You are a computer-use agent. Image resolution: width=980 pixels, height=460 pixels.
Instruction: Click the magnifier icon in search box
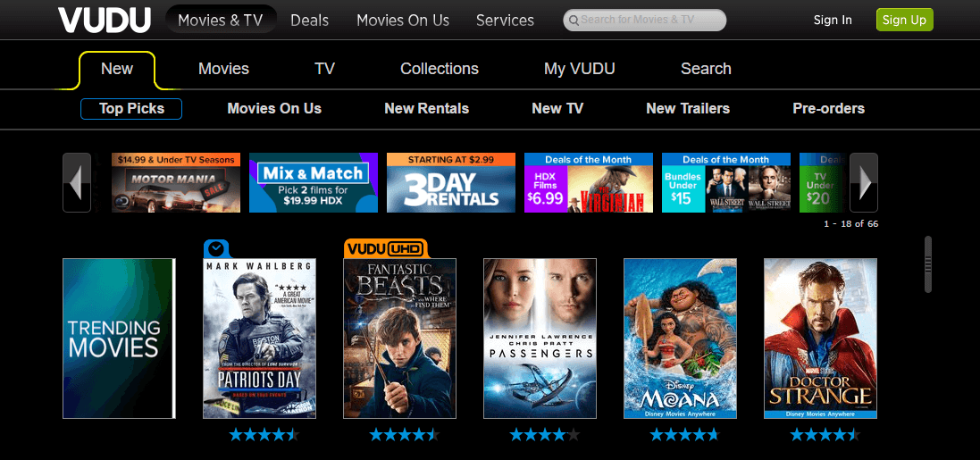pos(574,20)
